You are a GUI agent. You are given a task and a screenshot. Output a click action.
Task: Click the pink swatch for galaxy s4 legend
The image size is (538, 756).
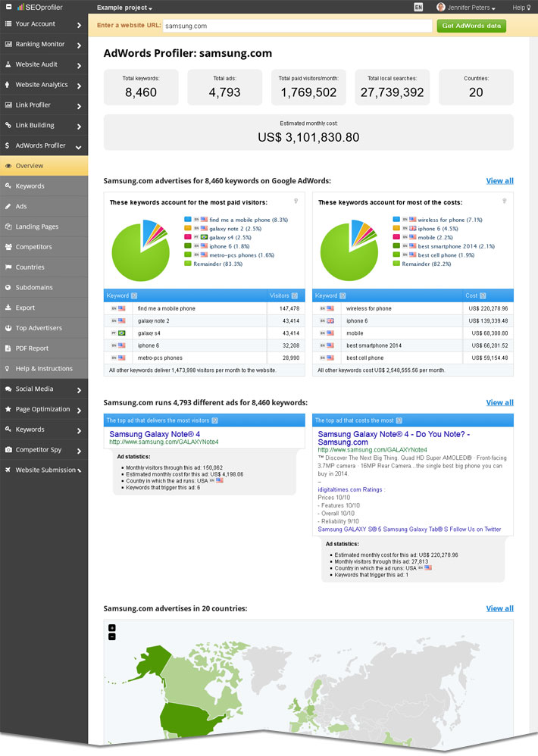tap(187, 237)
